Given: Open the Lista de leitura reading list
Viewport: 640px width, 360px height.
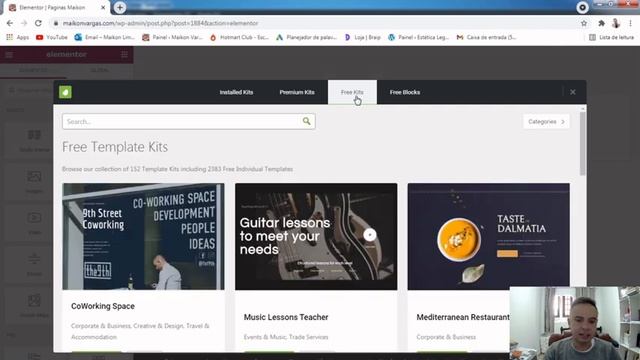Looking at the screenshot, I should tap(611, 37).
